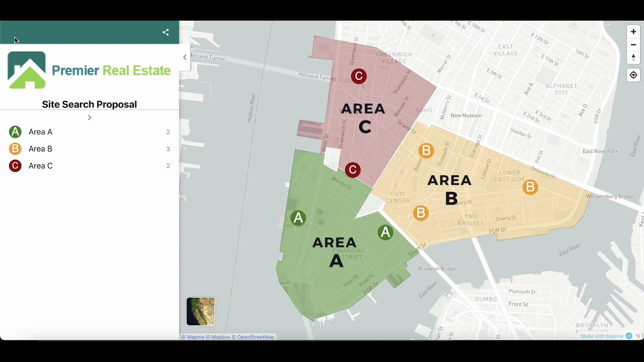This screenshot has height=362, width=644.
Task: Click the AREA B label on map
Action: coord(450,190)
